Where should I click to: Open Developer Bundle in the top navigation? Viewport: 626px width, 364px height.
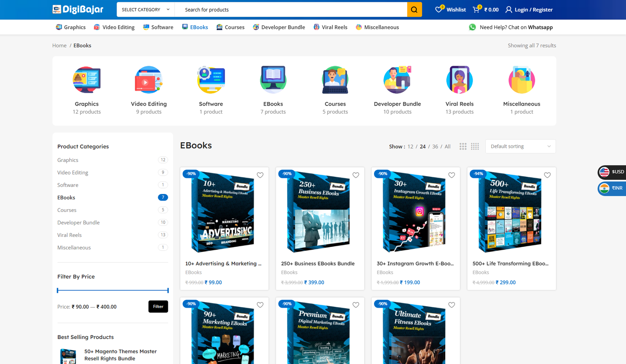click(x=279, y=27)
